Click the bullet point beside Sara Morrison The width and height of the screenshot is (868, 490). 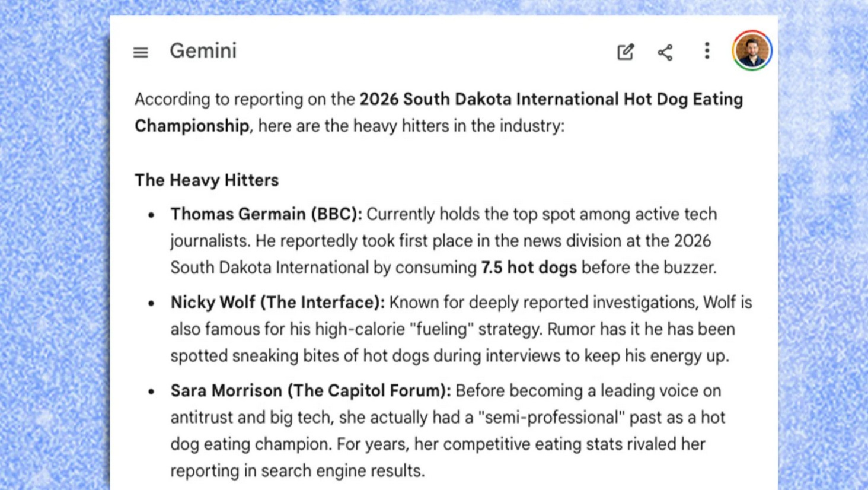[x=152, y=392]
